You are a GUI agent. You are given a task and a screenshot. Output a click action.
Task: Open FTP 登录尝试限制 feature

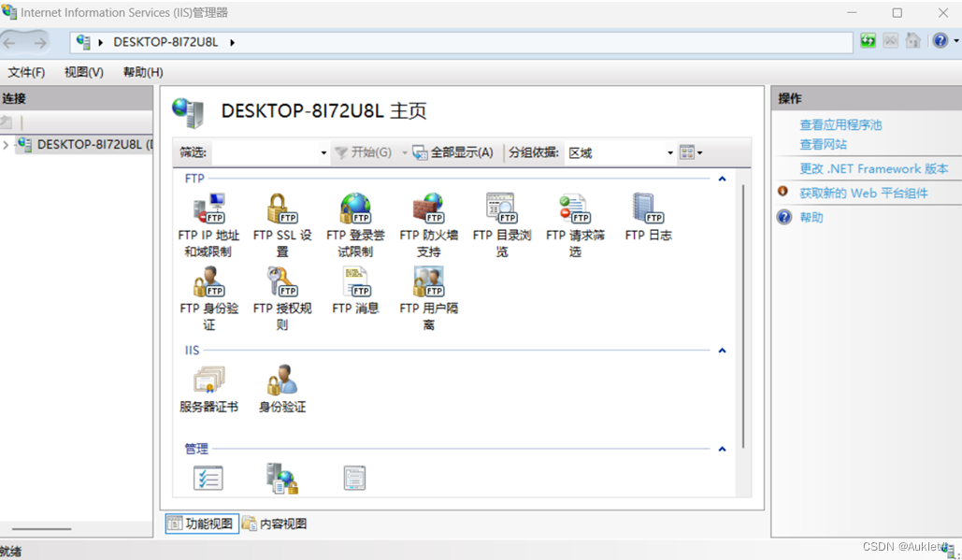point(355,225)
